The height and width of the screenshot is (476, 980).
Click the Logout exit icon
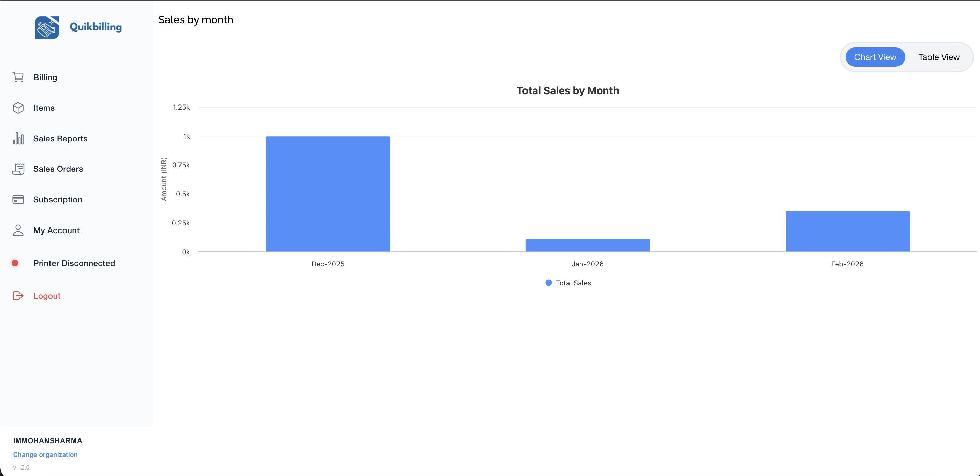(18, 296)
